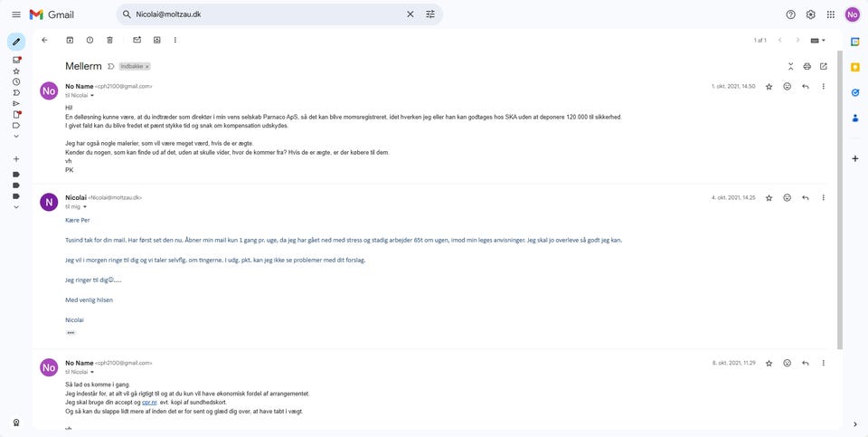Open Snoozed clock icon in the sidebar
868x437 pixels.
(16, 81)
